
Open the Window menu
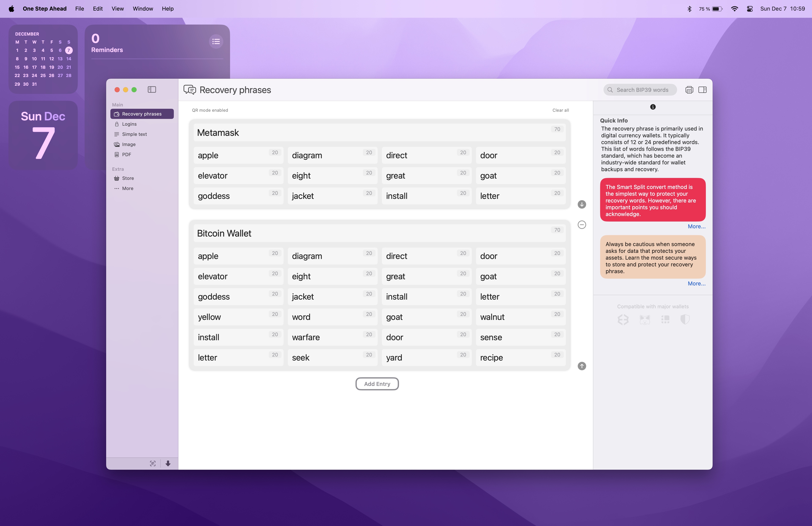coord(143,8)
